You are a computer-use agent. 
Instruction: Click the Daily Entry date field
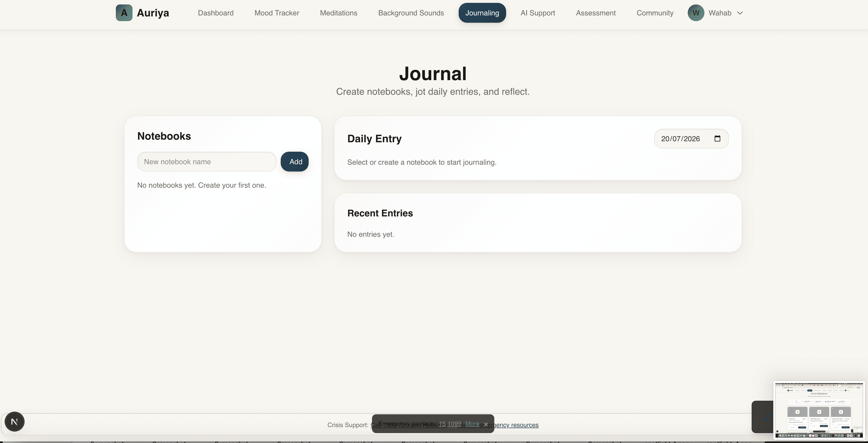click(x=691, y=139)
